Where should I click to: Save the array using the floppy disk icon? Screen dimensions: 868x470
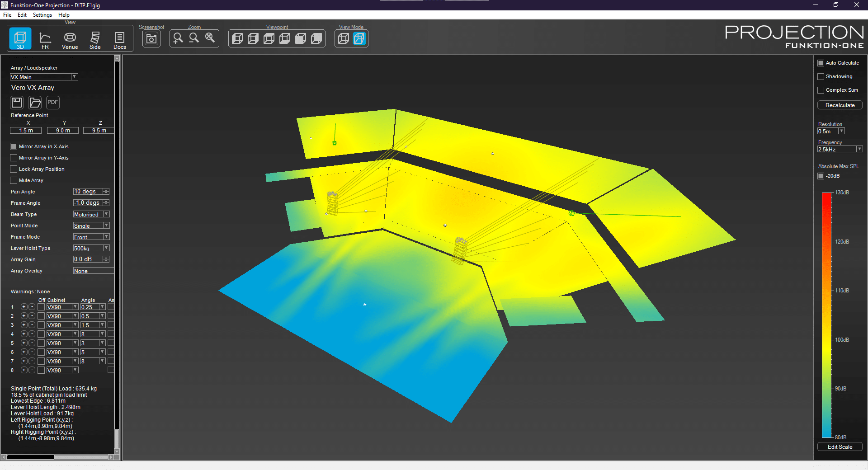pyautogui.click(x=17, y=103)
